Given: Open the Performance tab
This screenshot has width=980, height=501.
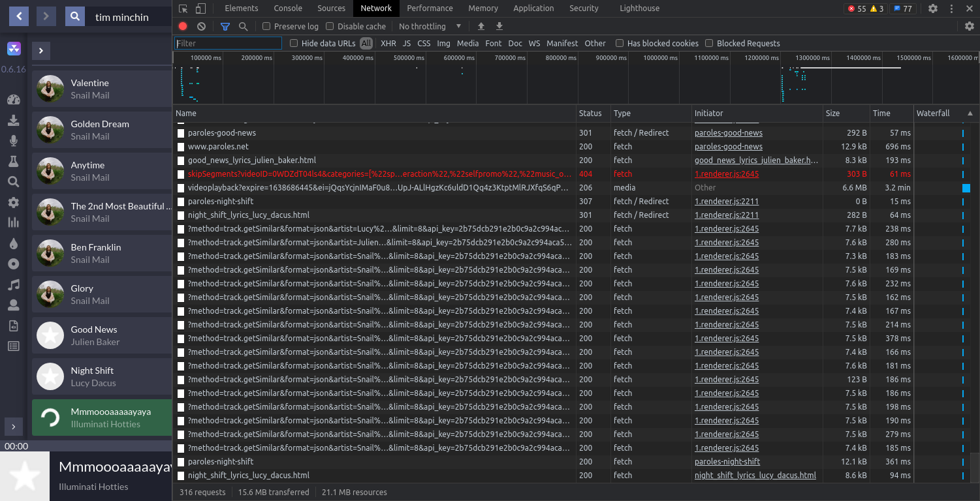Looking at the screenshot, I should click(x=430, y=8).
